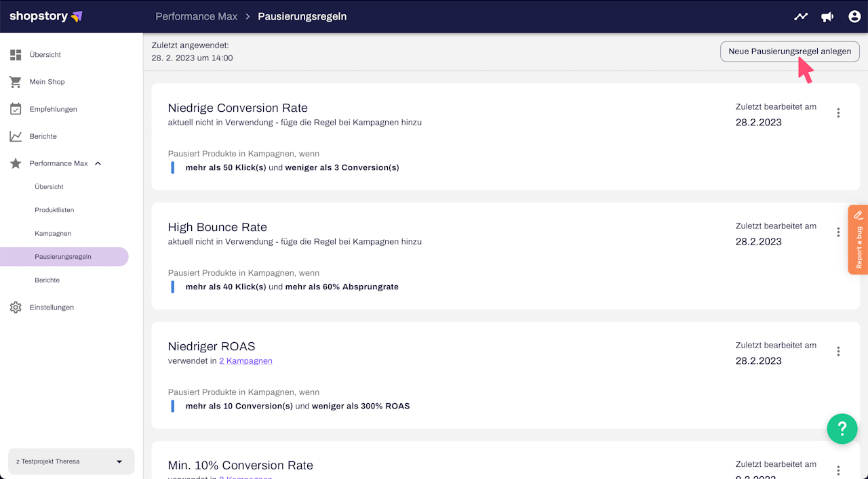Select Kampagnen under Performance Max

[53, 234]
